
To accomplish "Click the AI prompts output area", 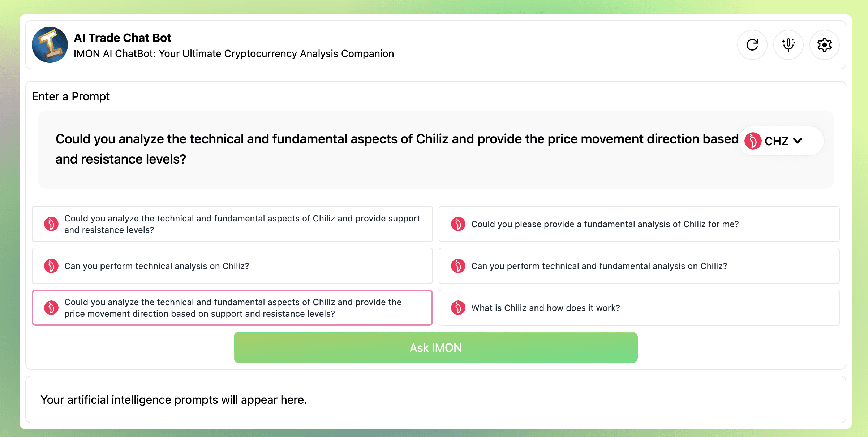I will (435, 399).
